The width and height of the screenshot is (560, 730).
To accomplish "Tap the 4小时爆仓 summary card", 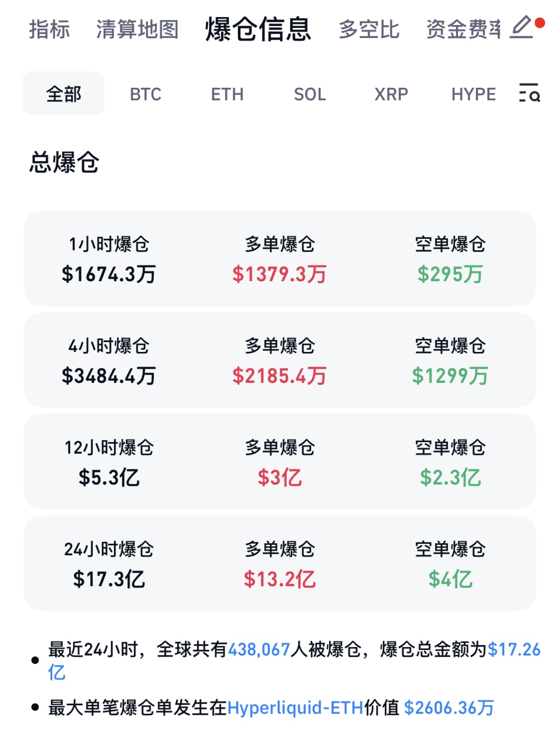I will [x=280, y=360].
